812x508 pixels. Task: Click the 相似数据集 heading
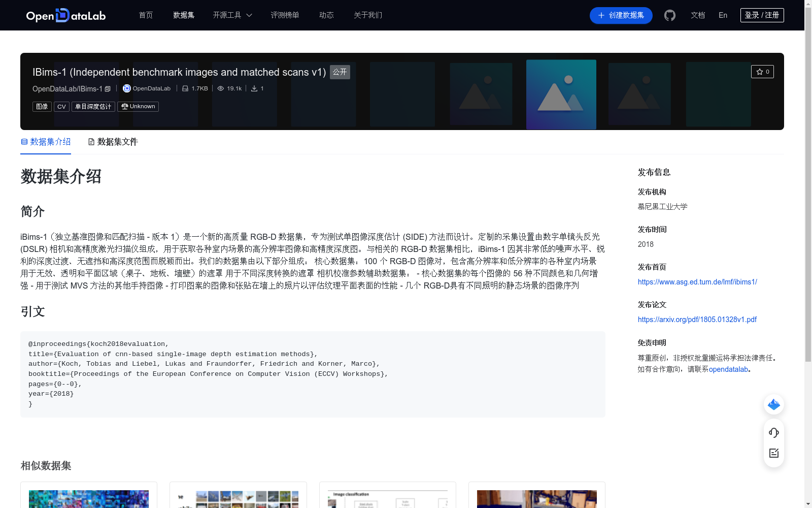(46, 466)
